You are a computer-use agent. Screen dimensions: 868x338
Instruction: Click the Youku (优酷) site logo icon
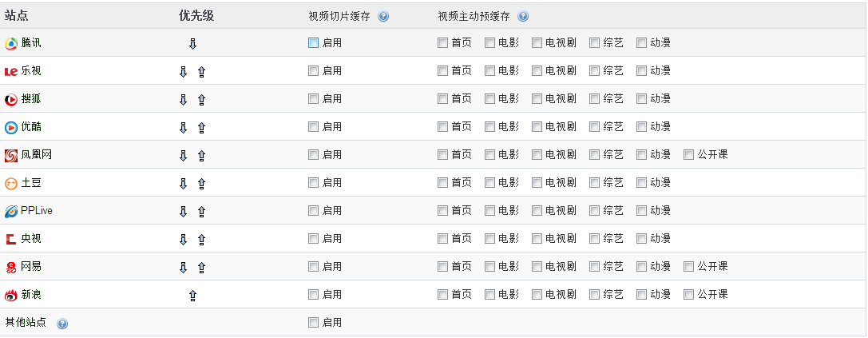(11, 127)
